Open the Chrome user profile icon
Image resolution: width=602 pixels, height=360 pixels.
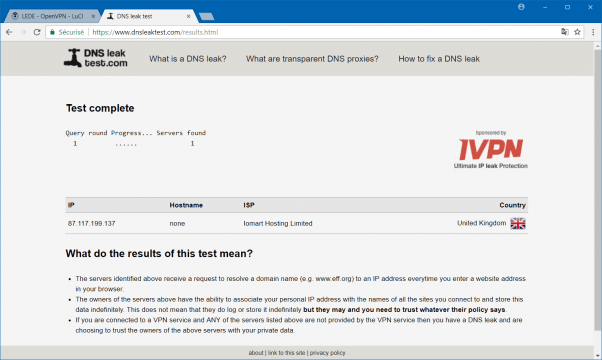point(521,7)
